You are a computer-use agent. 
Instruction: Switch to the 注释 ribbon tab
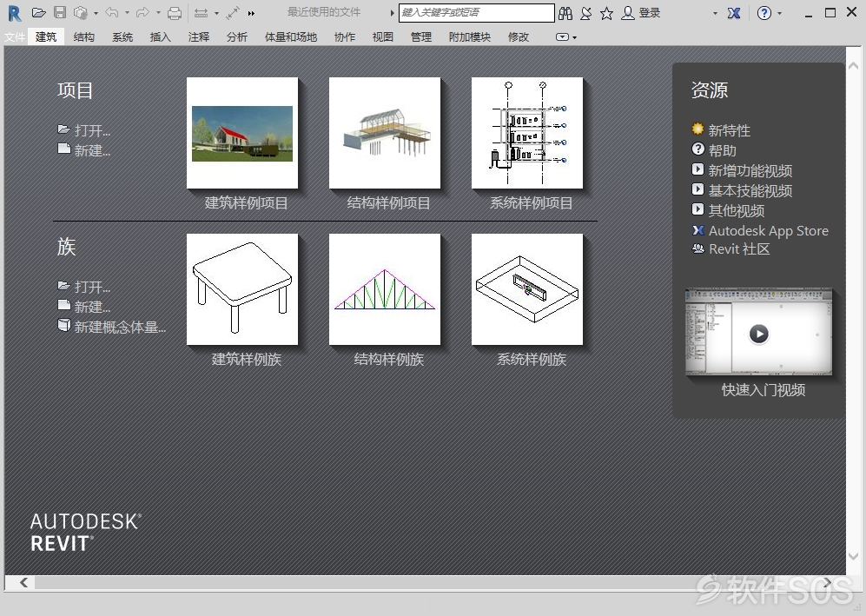pos(199,37)
